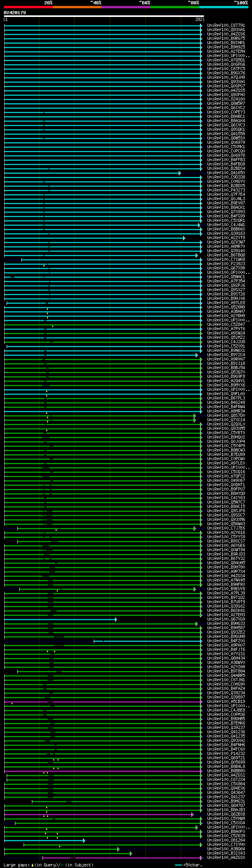Click label UniRef100_Q7XC14
Image resolution: width=252 pixels, height=868 pixels.
(226, 420)
